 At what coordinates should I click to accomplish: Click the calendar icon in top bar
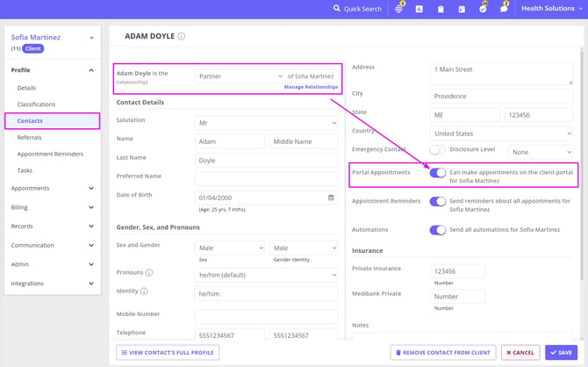tap(462, 9)
